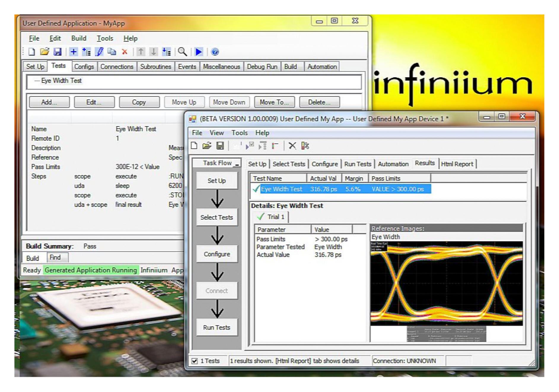Open Select Tests tab in Device window
The height and width of the screenshot is (392, 559).
tap(289, 164)
